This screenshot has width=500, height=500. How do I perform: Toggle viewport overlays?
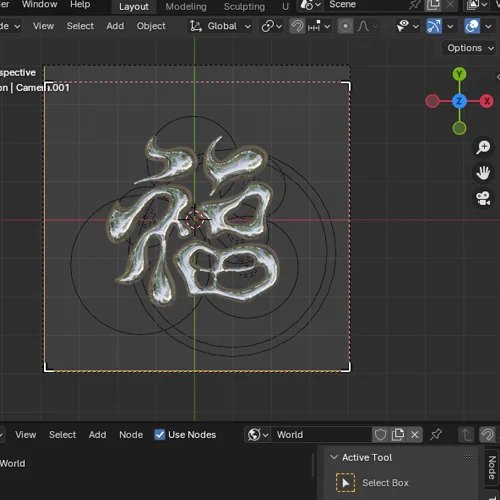tap(472, 26)
